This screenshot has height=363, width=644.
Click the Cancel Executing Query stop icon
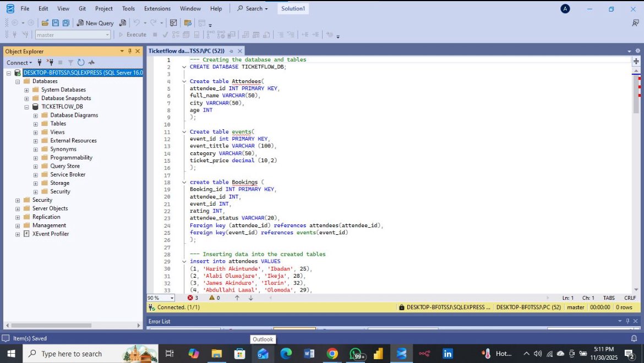(155, 35)
